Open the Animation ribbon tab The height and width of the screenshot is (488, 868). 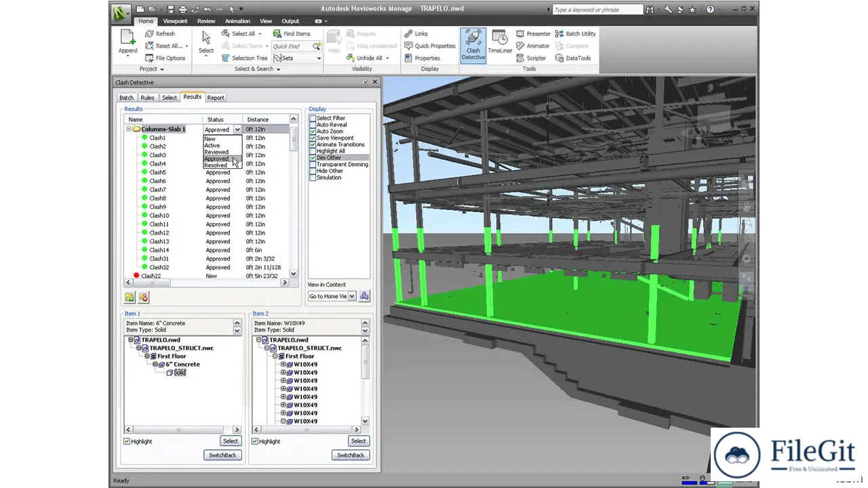pyautogui.click(x=237, y=21)
